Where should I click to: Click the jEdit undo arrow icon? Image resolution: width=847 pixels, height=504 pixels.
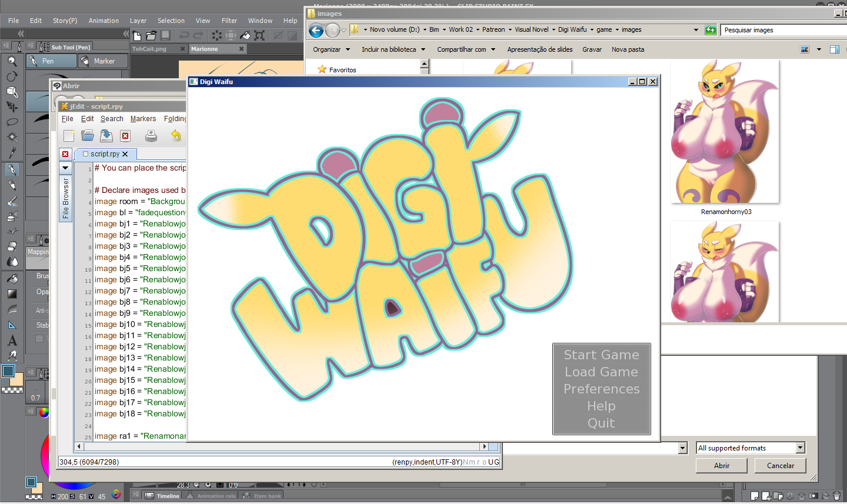[x=175, y=136]
